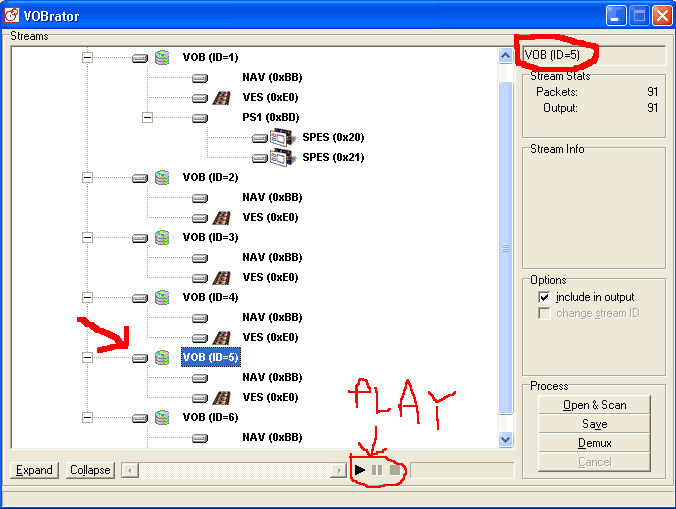This screenshot has height=509, width=676.
Task: Click the disc icon next to VOB (ID=6)
Action: point(162,417)
